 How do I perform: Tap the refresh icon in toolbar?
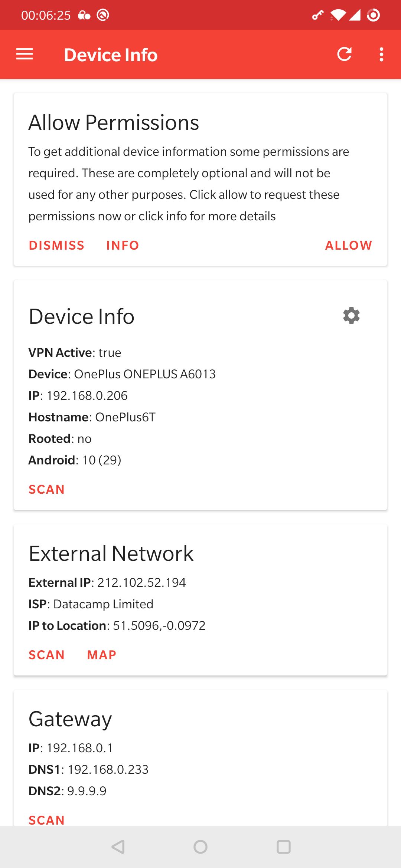[x=344, y=55]
